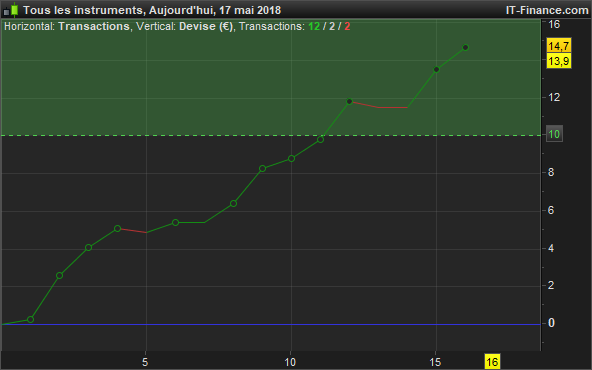
Task: Click the blue zero baseline
Action: coord(270,324)
